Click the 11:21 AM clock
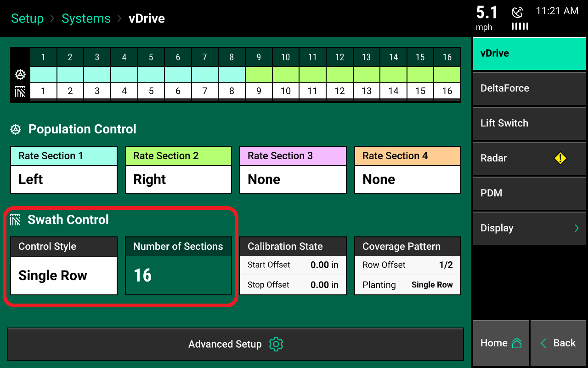This screenshot has height=368, width=588. point(557,11)
